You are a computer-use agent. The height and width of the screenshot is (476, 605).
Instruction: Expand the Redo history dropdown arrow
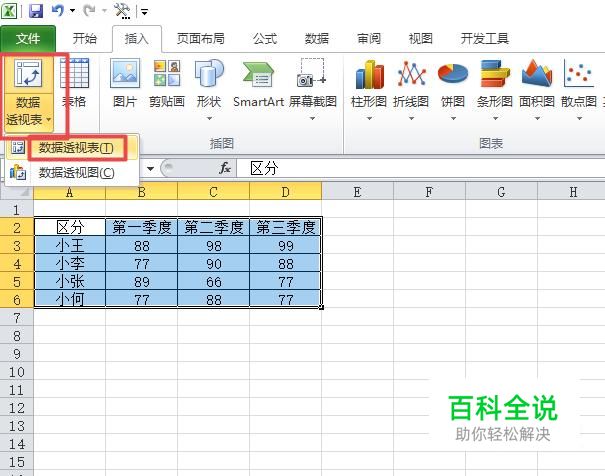(104, 11)
